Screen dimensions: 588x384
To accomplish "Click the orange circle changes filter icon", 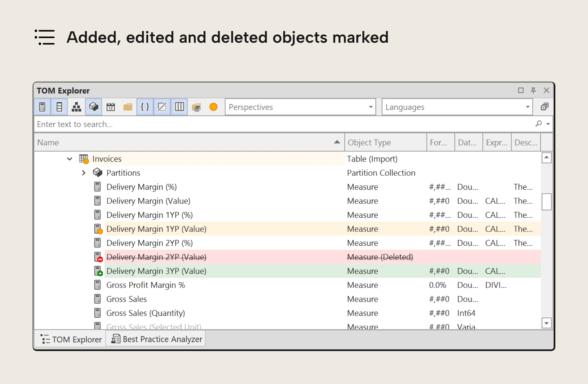I will pyautogui.click(x=213, y=107).
